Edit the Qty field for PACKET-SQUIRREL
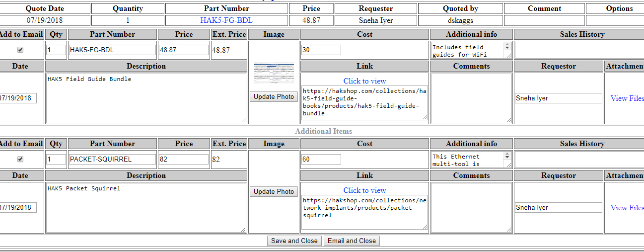This screenshot has width=644, height=252. click(x=56, y=159)
